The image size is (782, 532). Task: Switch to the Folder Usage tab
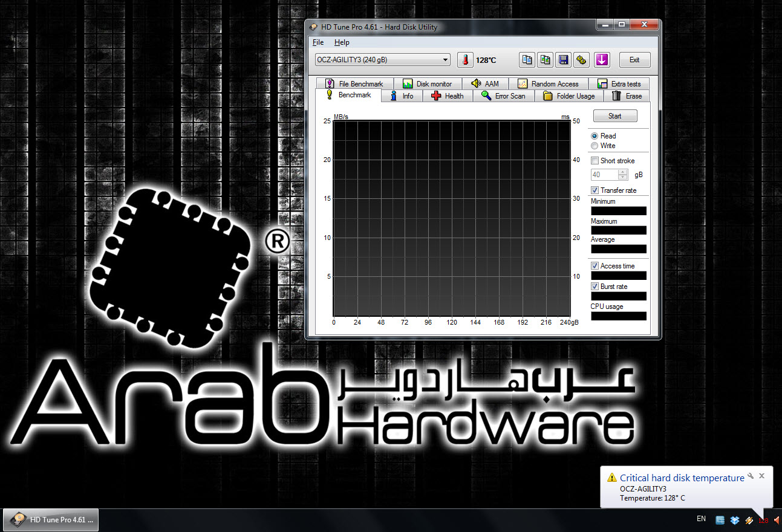pyautogui.click(x=569, y=96)
